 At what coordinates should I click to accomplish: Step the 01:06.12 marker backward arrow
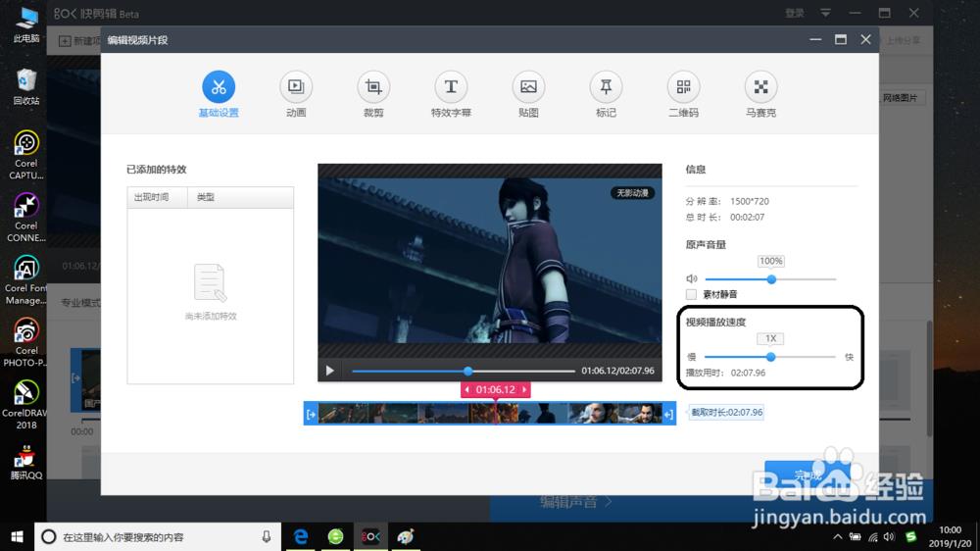(466, 389)
